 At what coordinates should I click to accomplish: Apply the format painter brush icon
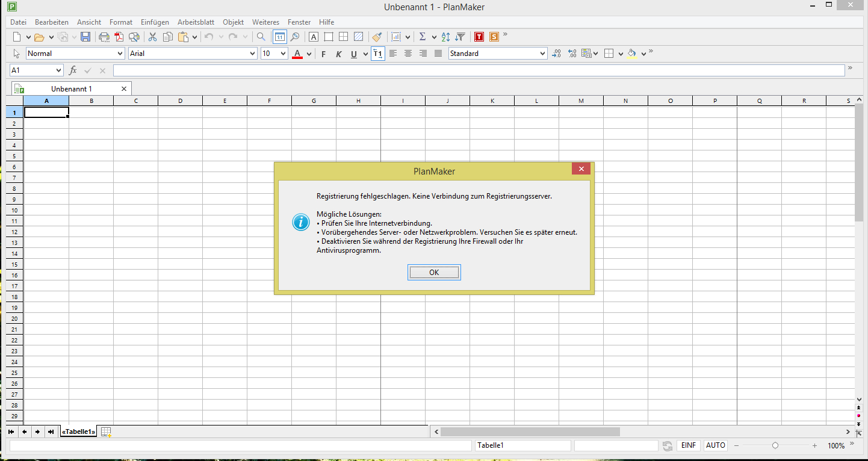click(377, 37)
